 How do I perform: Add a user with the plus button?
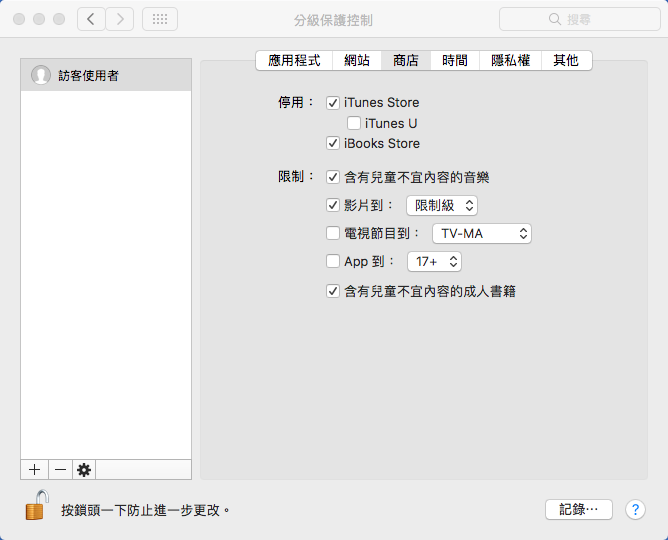(x=35, y=469)
